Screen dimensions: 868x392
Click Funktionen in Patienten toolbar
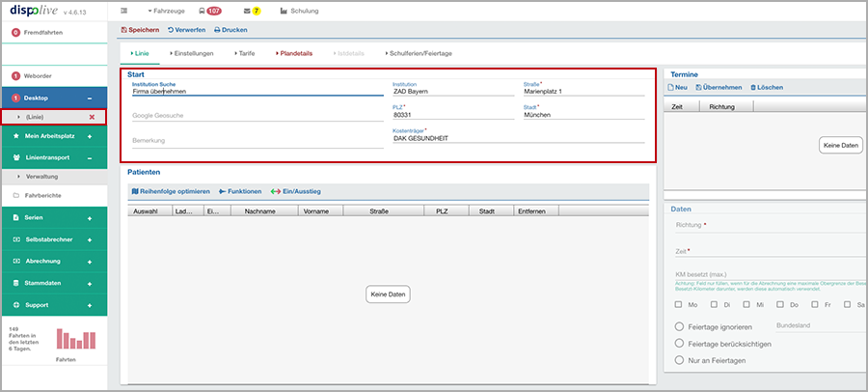pyautogui.click(x=240, y=191)
